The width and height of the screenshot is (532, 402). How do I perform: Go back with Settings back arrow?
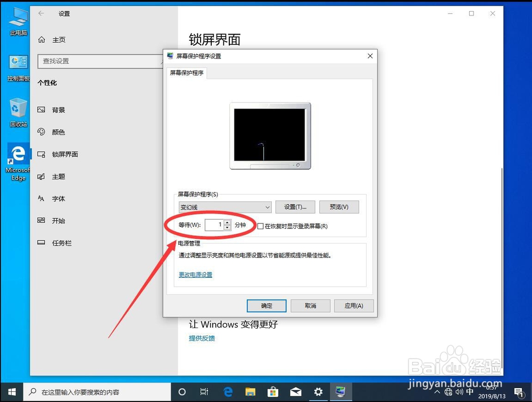coord(41,13)
